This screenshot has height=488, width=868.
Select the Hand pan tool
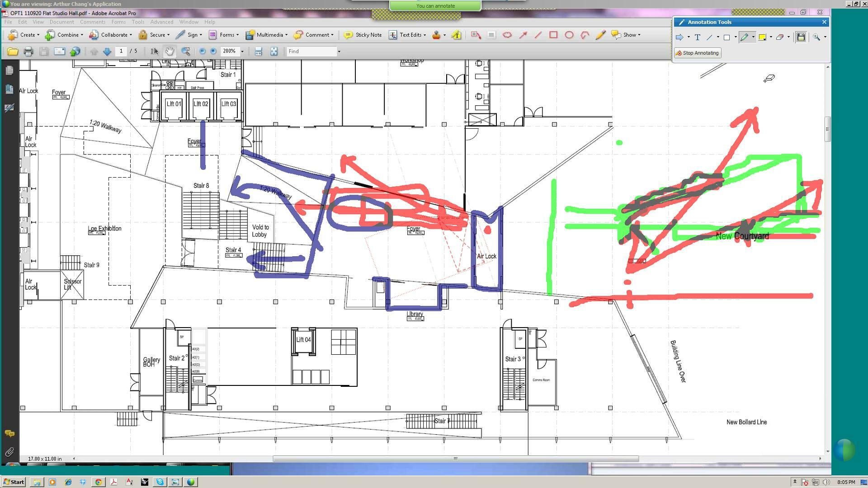tap(170, 52)
